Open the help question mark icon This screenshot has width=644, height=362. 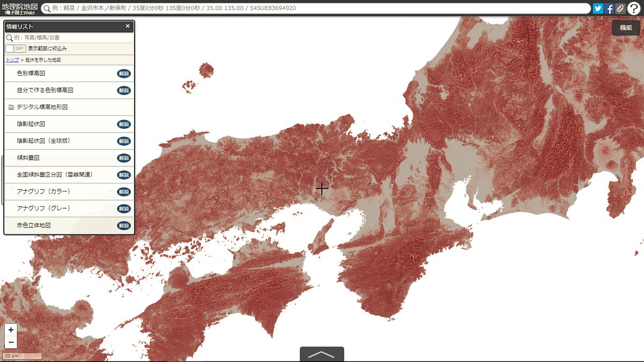pos(634,8)
